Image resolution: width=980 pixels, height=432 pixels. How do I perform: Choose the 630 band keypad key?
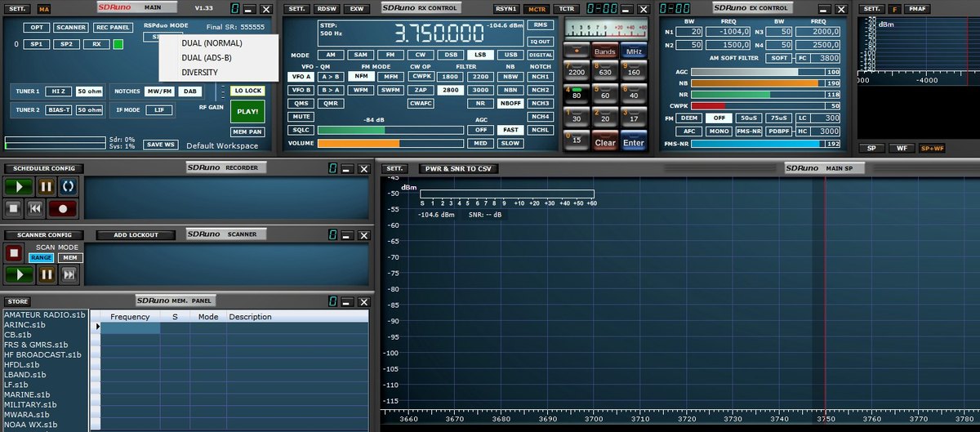pyautogui.click(x=605, y=72)
